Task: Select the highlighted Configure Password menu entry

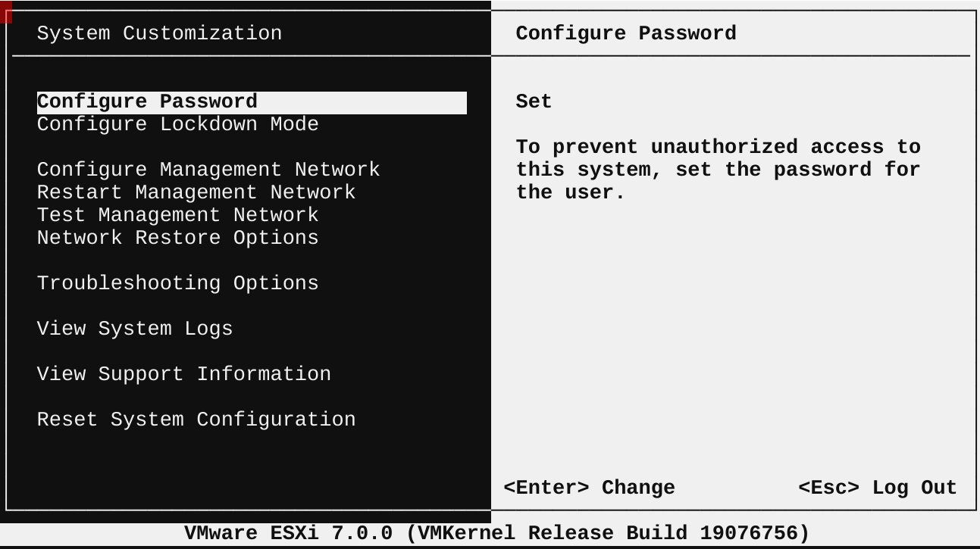Action: [x=148, y=102]
